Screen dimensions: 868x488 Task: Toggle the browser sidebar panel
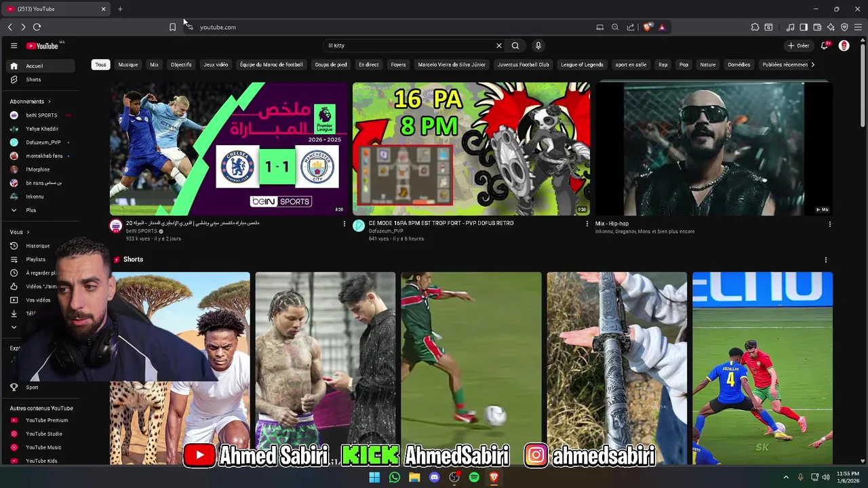[x=804, y=27]
